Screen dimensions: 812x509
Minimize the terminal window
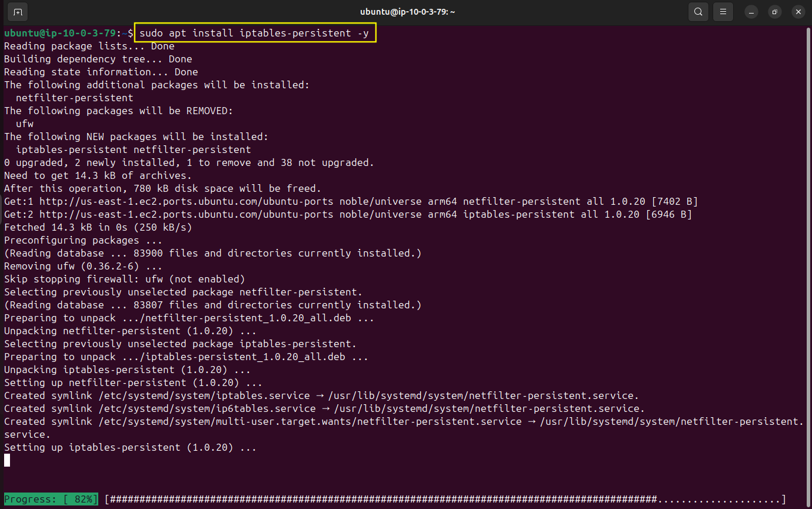[x=751, y=12]
